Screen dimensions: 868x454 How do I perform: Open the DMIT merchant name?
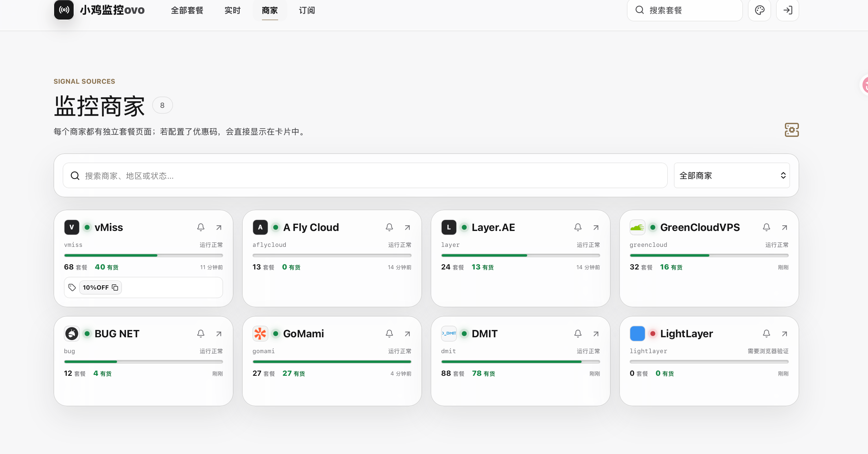tap(484, 333)
